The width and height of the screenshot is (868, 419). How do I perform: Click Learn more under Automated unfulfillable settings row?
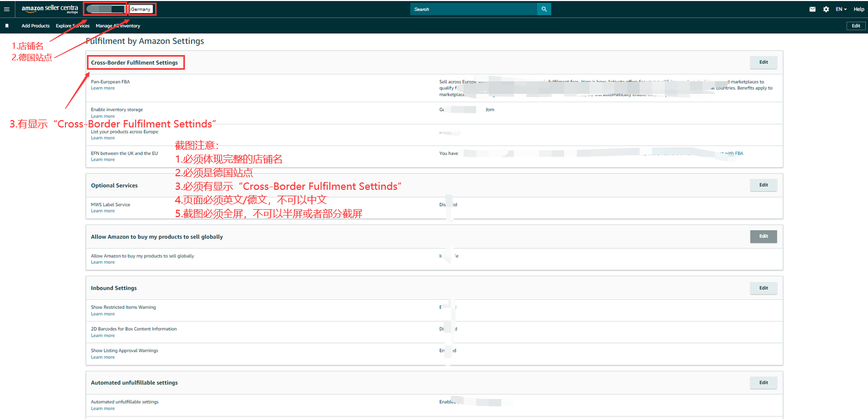(103, 409)
